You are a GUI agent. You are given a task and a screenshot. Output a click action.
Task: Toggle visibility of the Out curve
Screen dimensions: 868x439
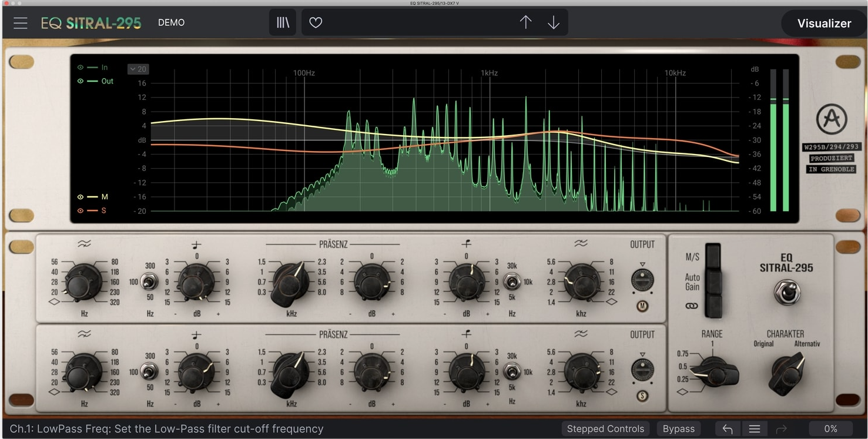[x=81, y=81]
